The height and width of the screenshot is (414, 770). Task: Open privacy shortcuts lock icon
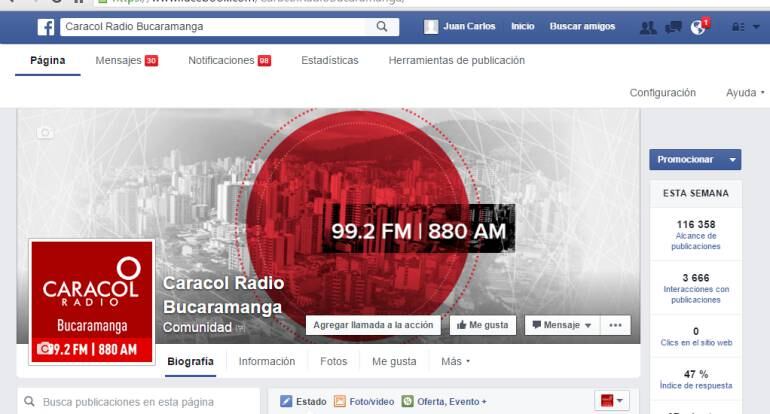[x=740, y=27]
